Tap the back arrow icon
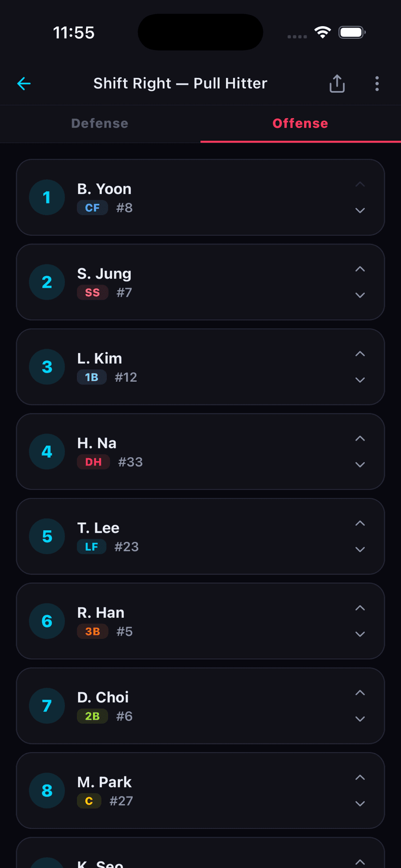 click(x=24, y=84)
